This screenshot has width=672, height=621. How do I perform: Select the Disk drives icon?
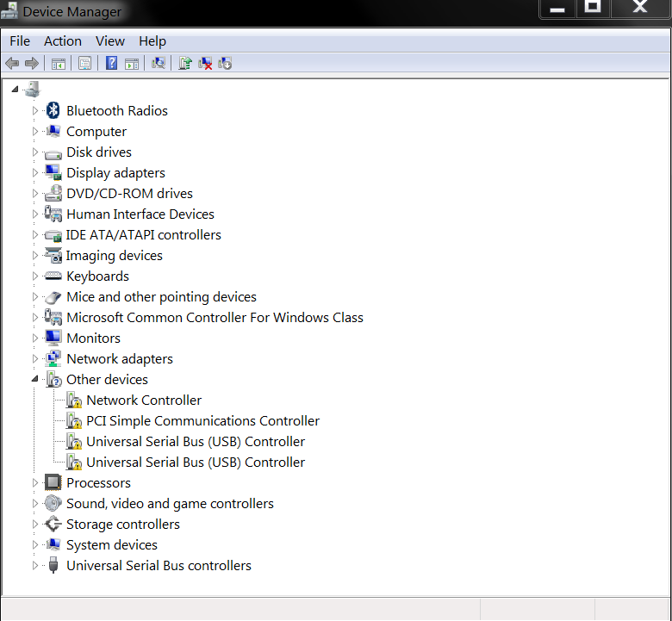[53, 153]
